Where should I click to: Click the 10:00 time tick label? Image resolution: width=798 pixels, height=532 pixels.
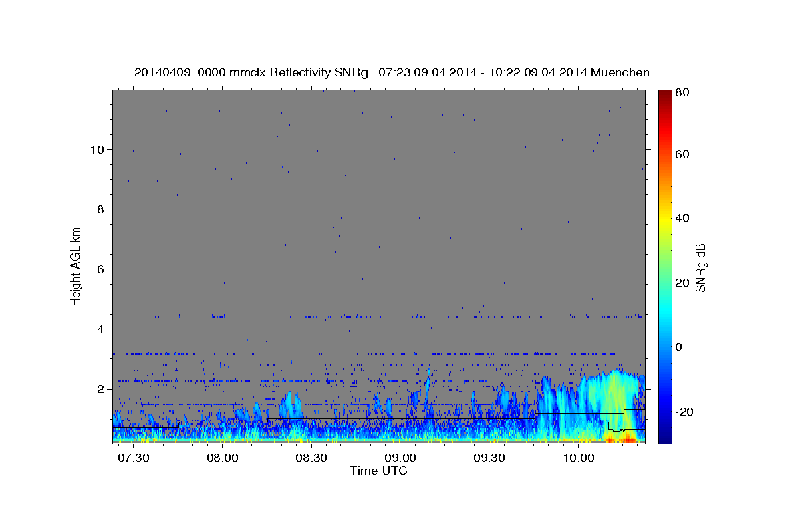click(x=578, y=459)
